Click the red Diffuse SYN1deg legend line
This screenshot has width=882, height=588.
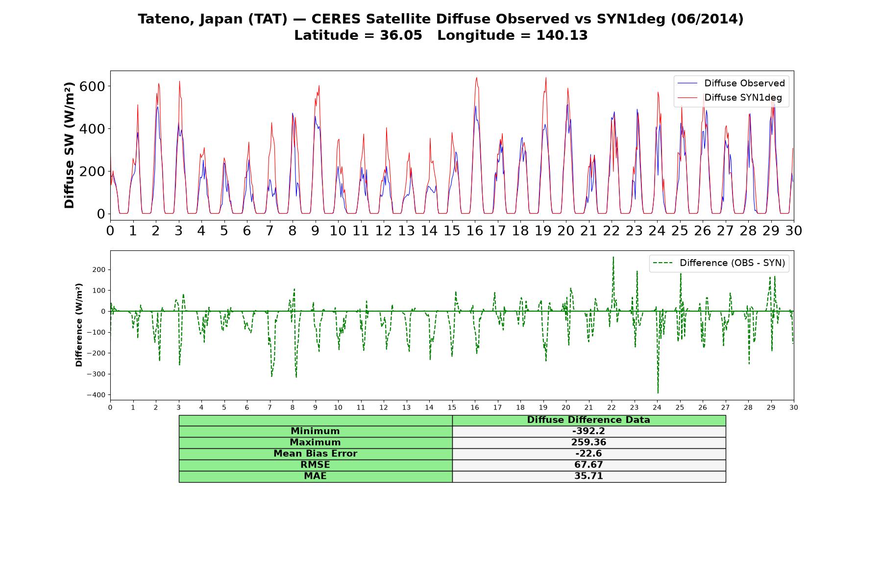click(x=687, y=98)
